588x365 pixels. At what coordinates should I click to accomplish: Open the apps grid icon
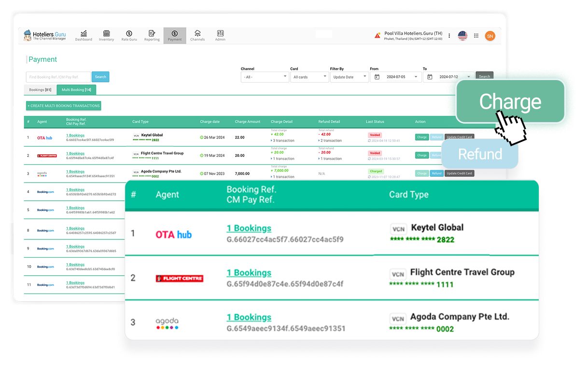[x=476, y=36]
